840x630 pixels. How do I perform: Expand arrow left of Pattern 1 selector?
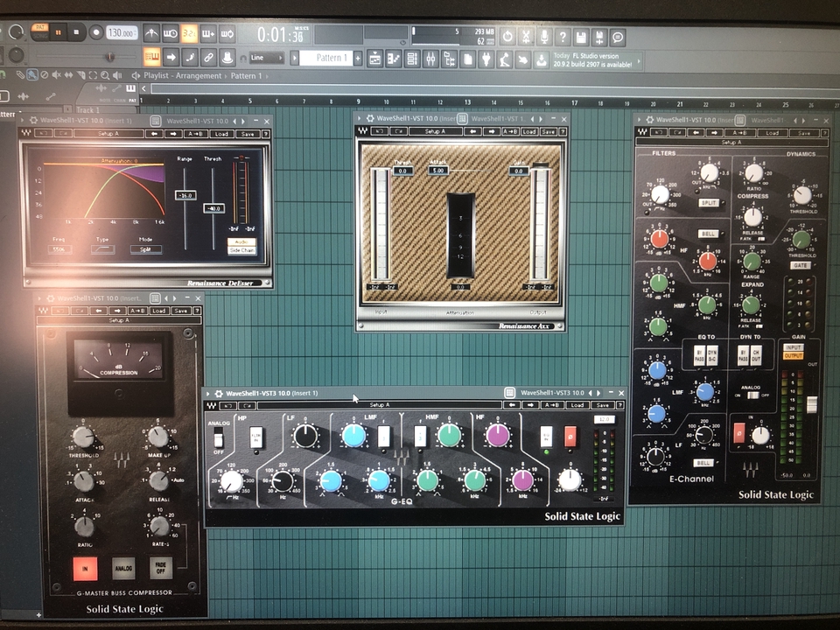(294, 58)
